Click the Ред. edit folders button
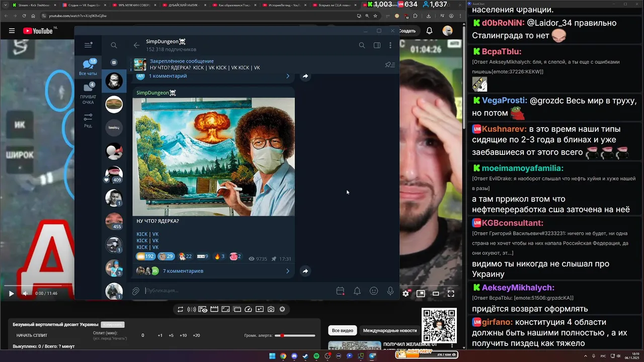Image resolution: width=644 pixels, height=362 pixels. 88,121
